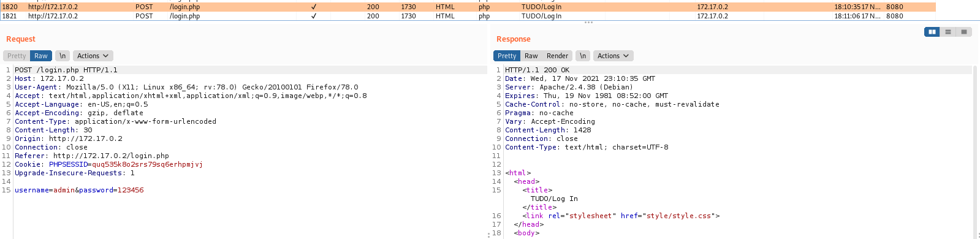The width and height of the screenshot is (980, 239).
Task: Click the POST method cell in row 1820
Action: [144, 7]
